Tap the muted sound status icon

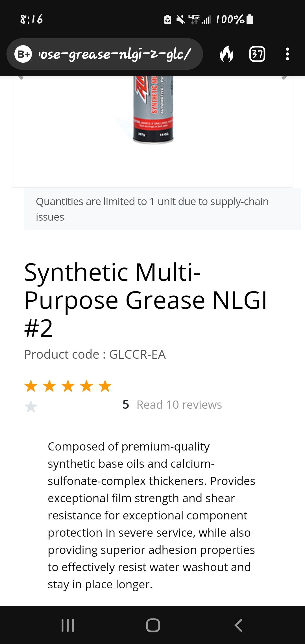click(x=180, y=19)
